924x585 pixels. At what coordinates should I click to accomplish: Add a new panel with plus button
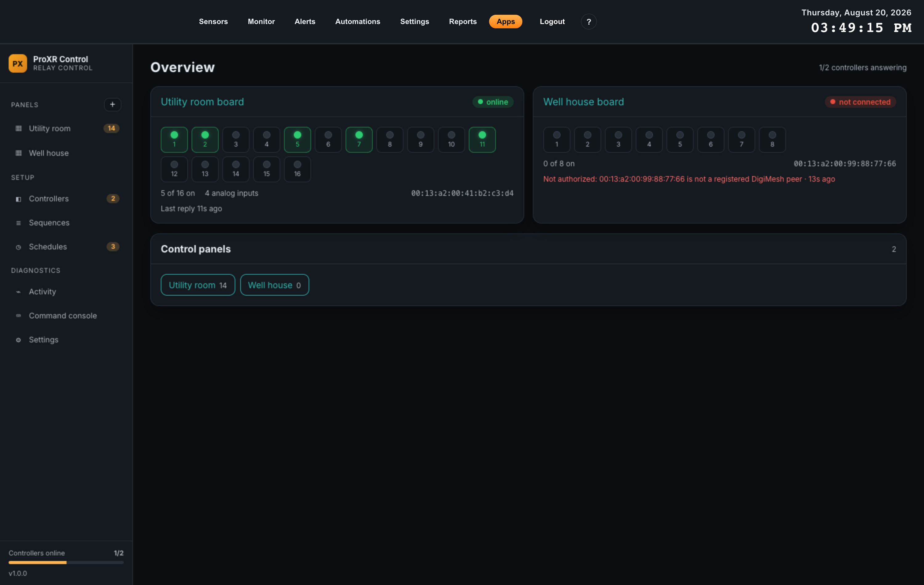coord(112,104)
